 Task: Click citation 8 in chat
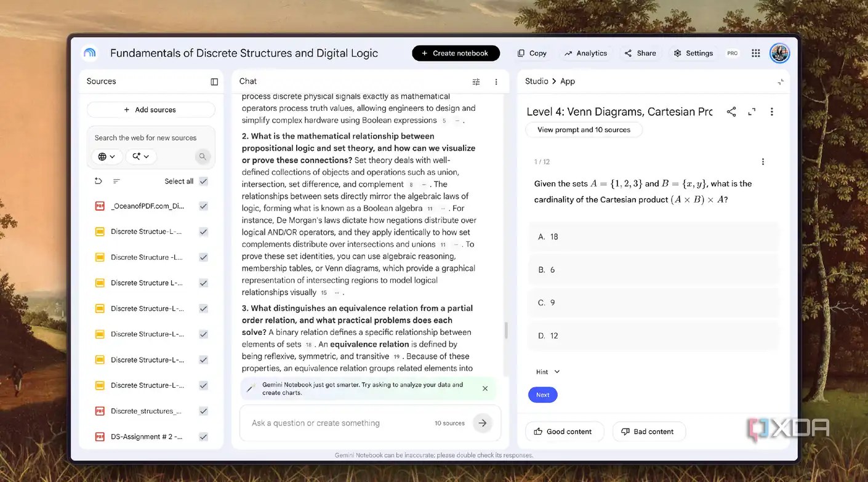[x=411, y=185]
